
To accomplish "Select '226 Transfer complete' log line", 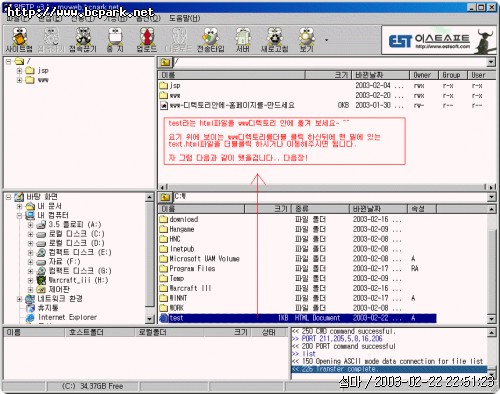I will coord(389,369).
